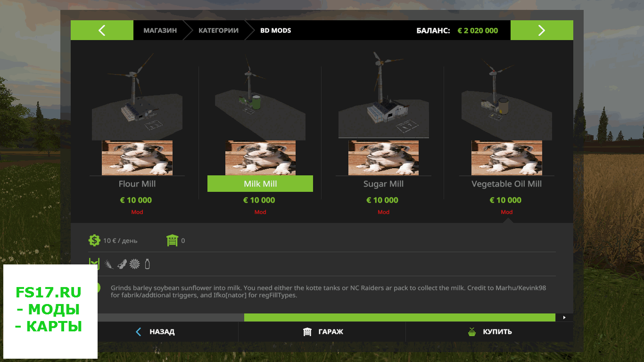Click the milk bottle fill type icon
This screenshot has width=644, height=362.
point(148,264)
